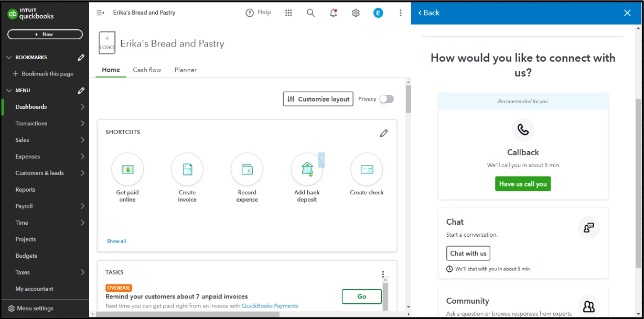Open the account avatar labeled E
The height and width of the screenshot is (319, 644).
click(378, 13)
